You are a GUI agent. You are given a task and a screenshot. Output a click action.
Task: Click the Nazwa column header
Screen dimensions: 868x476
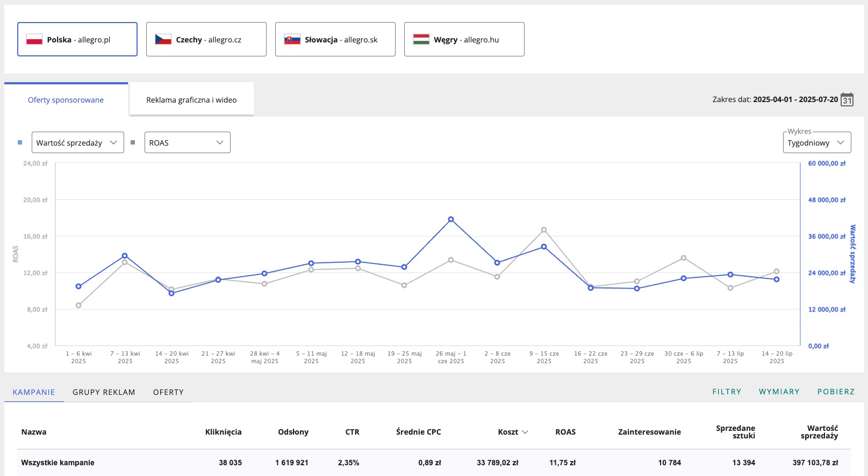tap(34, 432)
